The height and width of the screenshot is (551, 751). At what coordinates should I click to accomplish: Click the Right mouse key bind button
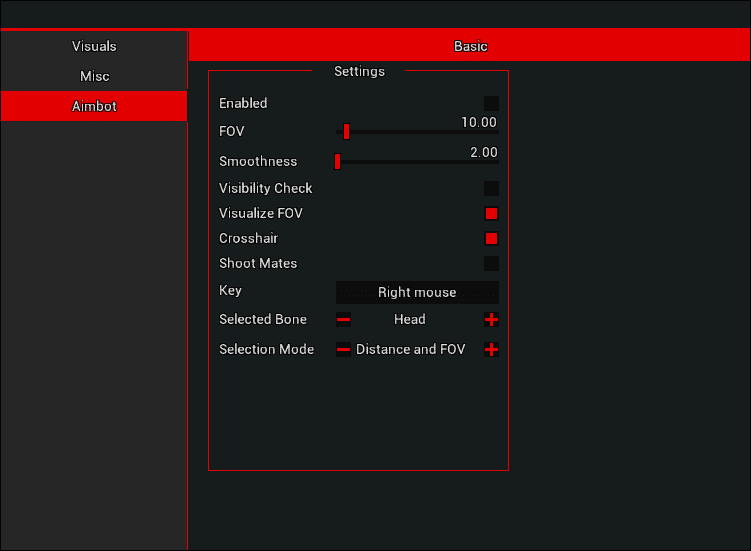click(417, 292)
